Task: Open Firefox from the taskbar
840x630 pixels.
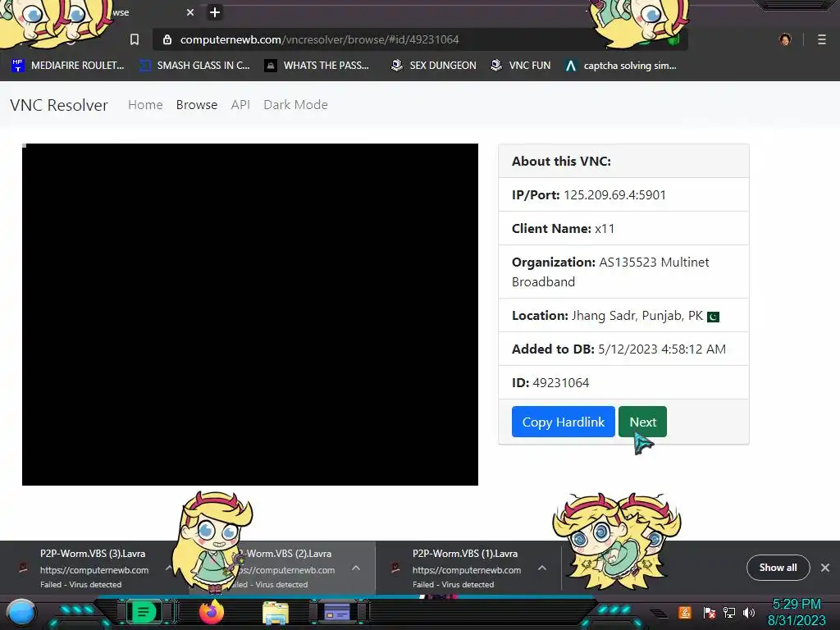Action: pos(212,612)
